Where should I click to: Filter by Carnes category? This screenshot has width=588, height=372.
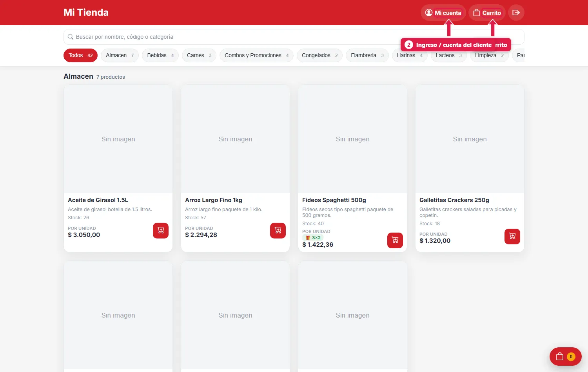click(199, 55)
